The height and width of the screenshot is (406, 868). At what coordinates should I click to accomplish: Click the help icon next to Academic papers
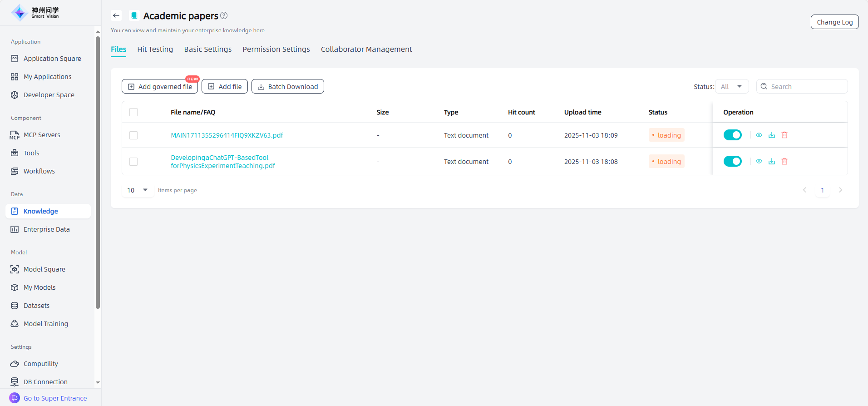(x=224, y=15)
